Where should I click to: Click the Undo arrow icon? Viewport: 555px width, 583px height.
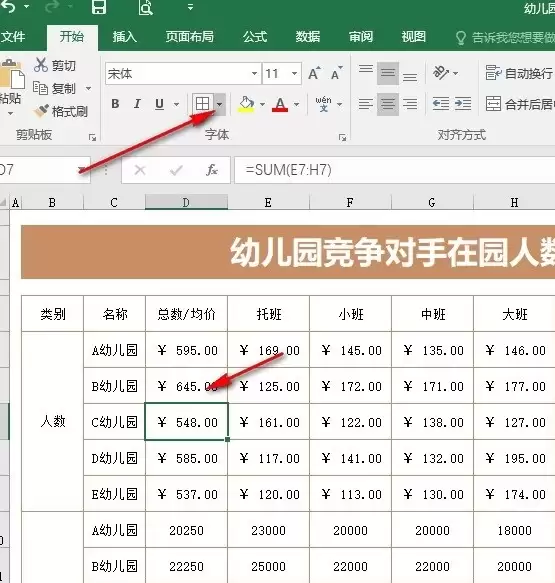click(9, 6)
